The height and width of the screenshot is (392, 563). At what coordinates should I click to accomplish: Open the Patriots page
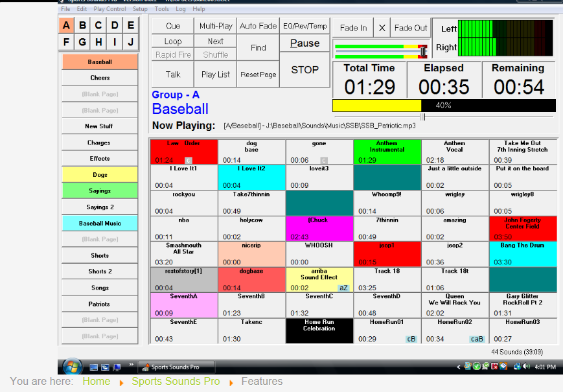pos(100,304)
